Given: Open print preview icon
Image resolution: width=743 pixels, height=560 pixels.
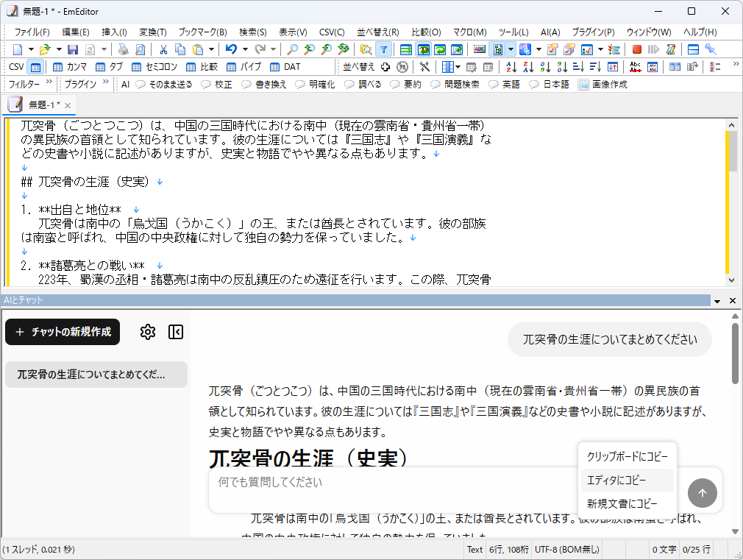Looking at the screenshot, I should click(141, 49).
